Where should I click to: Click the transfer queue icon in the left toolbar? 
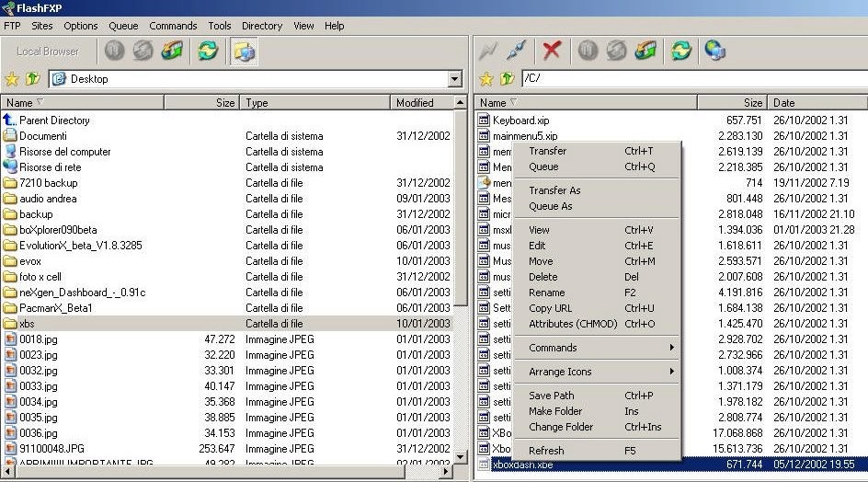[x=172, y=51]
